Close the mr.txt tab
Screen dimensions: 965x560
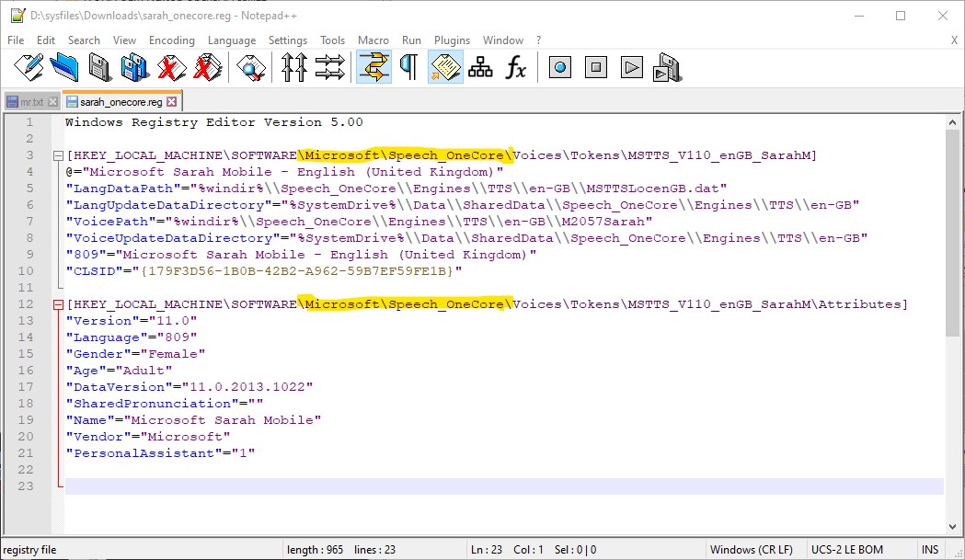pyautogui.click(x=53, y=102)
